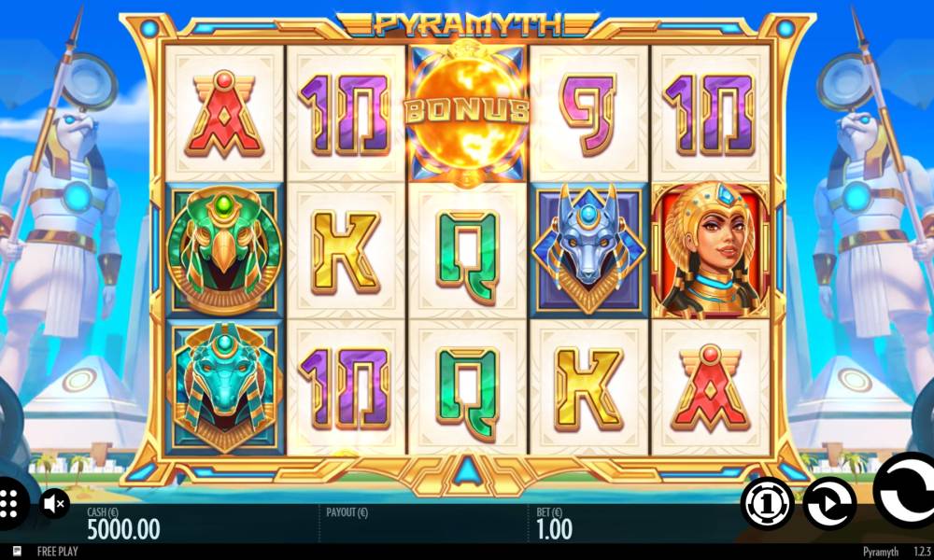The height and width of the screenshot is (560, 934).
Task: Click the small icon beside FREE PLAY
Action: coord(17,552)
